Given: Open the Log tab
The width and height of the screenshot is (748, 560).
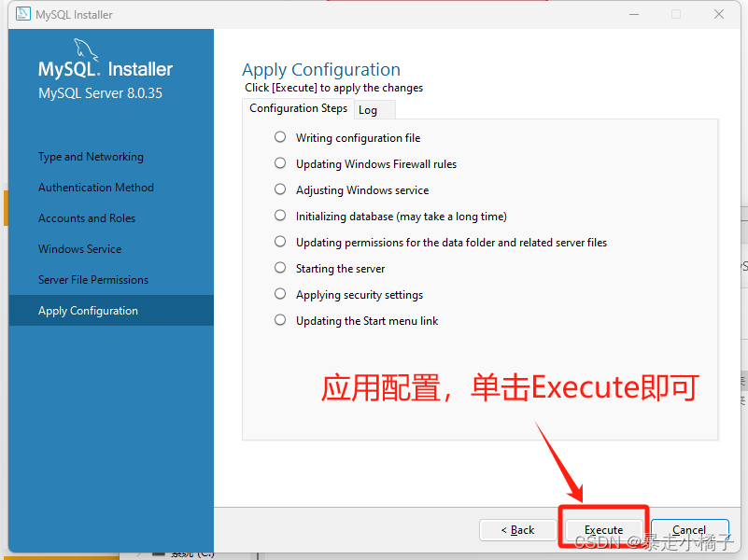Looking at the screenshot, I should tap(374, 110).
